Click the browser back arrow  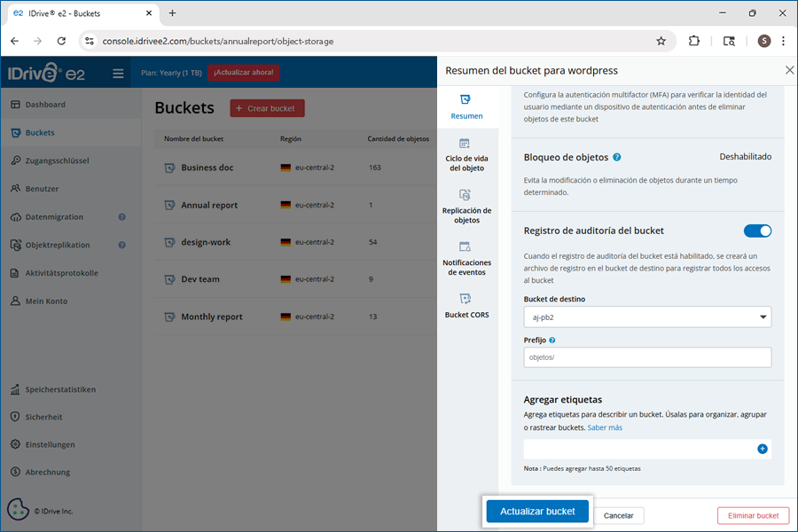pyautogui.click(x=15, y=42)
